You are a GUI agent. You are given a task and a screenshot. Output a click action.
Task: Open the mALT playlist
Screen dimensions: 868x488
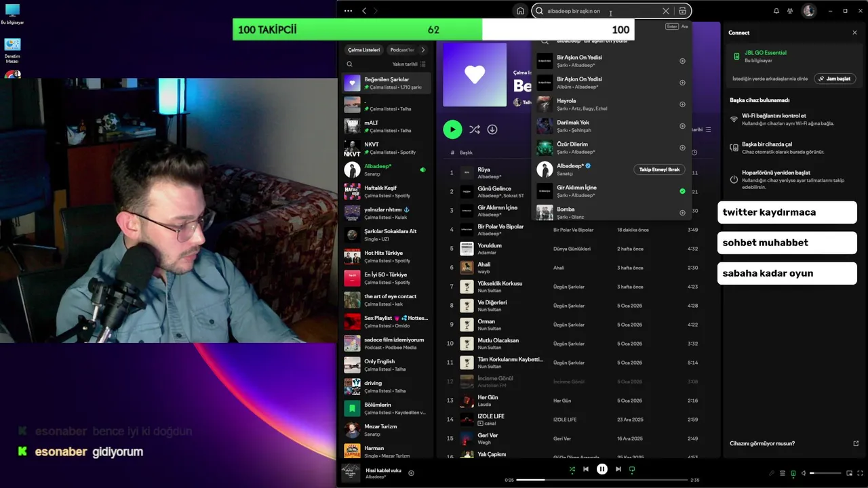pos(386,127)
